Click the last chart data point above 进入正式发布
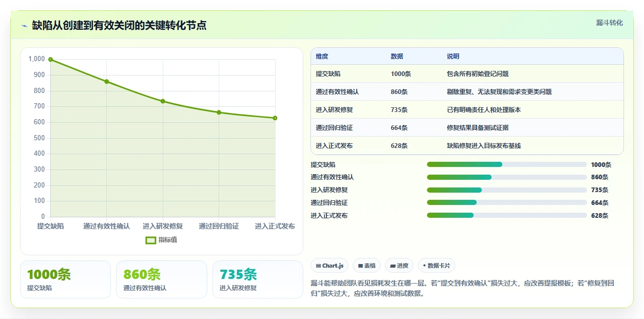 (275, 118)
